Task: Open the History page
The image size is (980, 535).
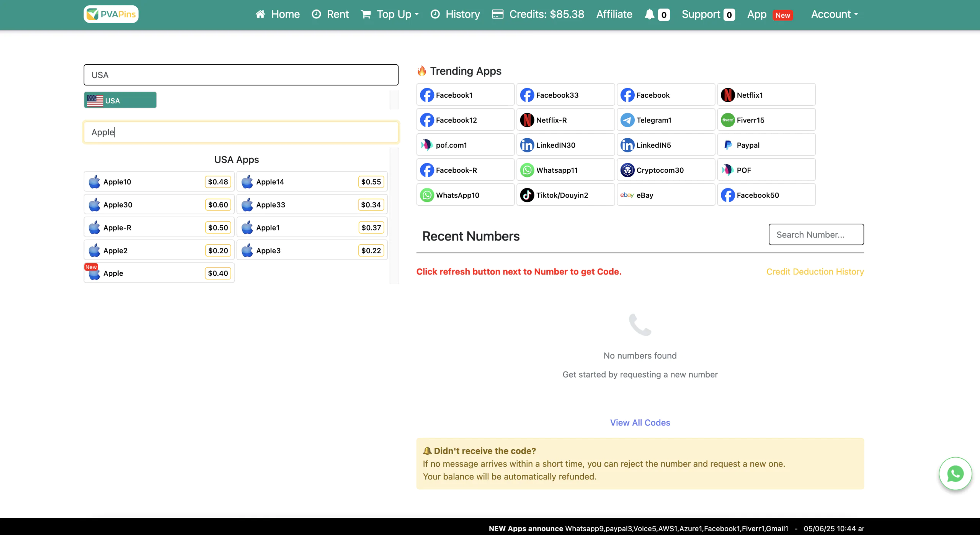Action: (455, 14)
